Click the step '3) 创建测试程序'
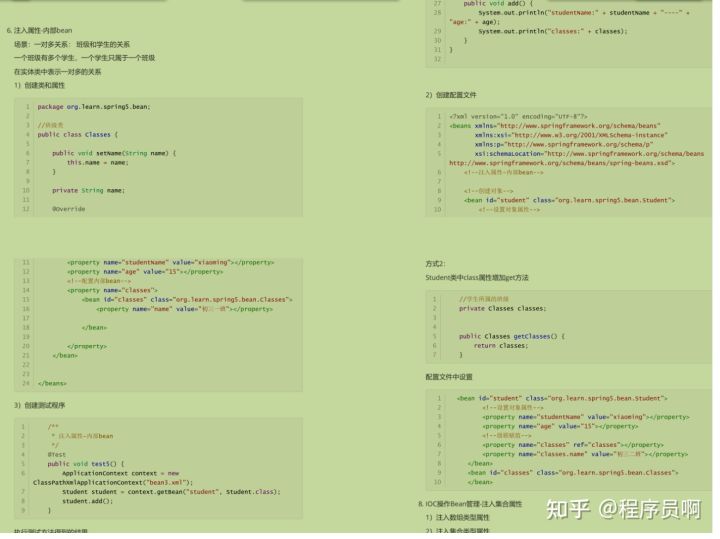The height and width of the screenshot is (539, 720). tap(39, 405)
